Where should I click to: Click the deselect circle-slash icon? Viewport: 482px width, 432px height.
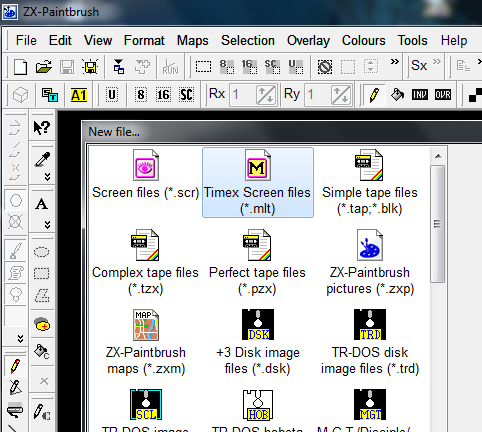coord(325,67)
